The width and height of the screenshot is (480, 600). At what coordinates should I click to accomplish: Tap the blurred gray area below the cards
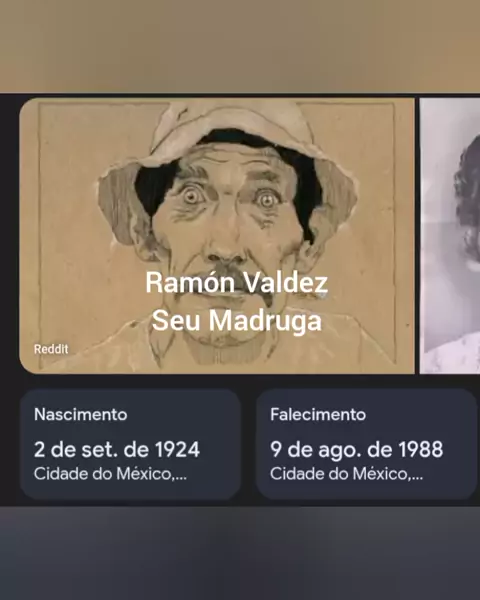240,553
